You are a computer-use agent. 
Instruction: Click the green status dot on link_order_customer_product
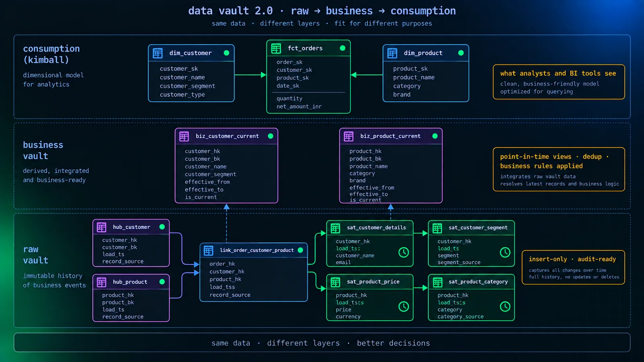[x=300, y=250]
